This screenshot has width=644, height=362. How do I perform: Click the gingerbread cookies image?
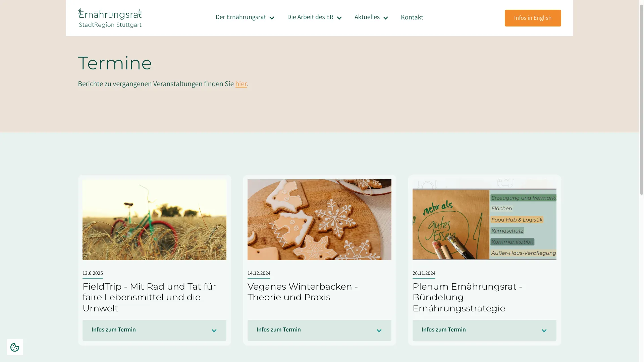319,220
